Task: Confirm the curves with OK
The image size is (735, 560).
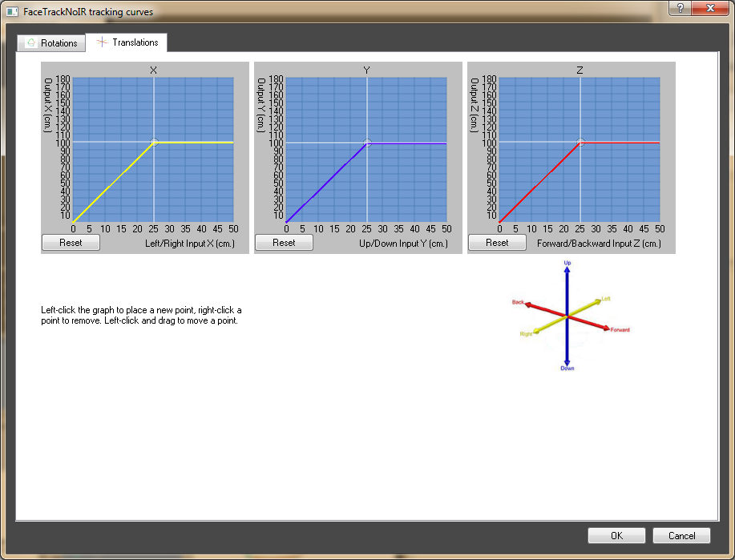Action: [x=617, y=536]
